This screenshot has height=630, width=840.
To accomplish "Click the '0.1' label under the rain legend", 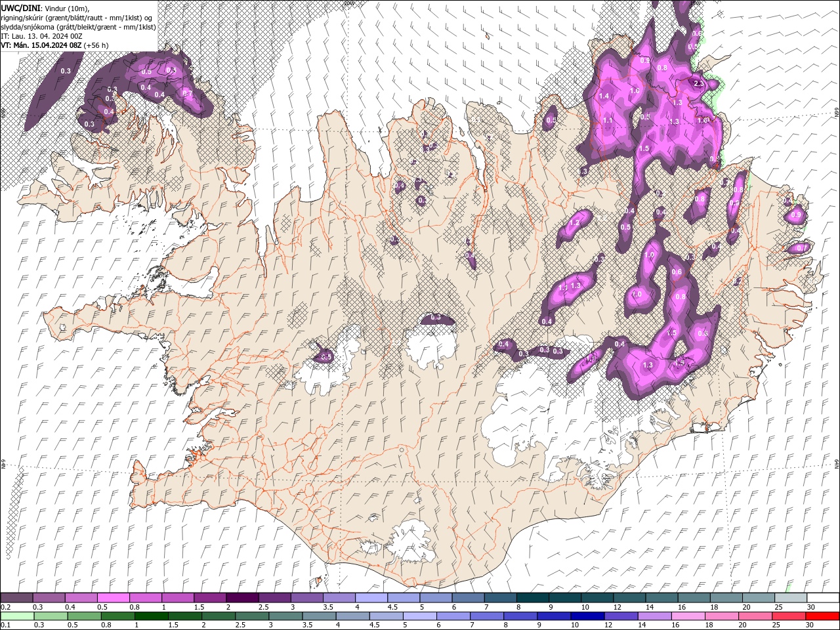I will pos(5,625).
